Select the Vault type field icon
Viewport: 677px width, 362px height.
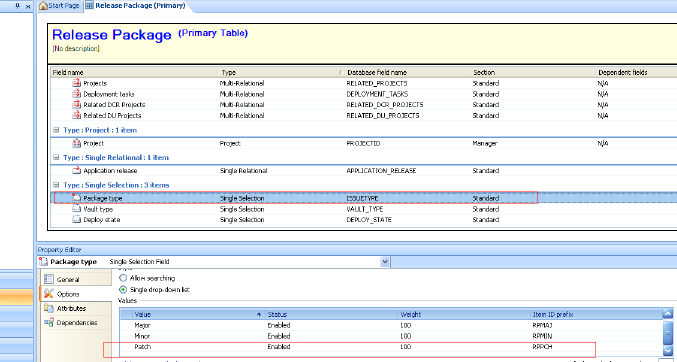pyautogui.click(x=76, y=209)
